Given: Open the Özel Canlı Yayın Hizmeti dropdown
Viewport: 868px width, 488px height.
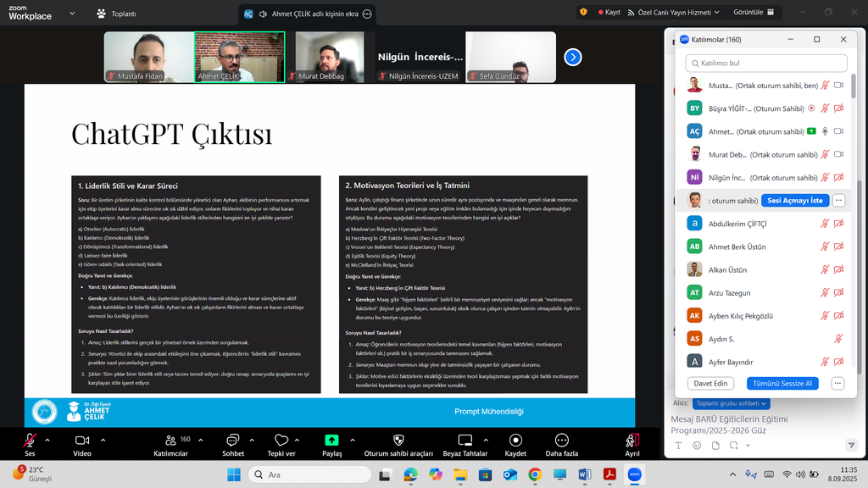Looking at the screenshot, I should click(673, 12).
